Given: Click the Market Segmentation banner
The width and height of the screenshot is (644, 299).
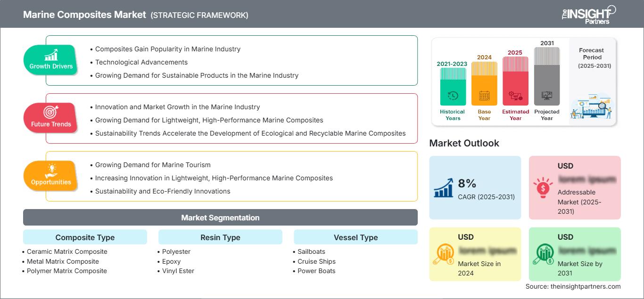Looking at the screenshot, I should coord(220,218).
